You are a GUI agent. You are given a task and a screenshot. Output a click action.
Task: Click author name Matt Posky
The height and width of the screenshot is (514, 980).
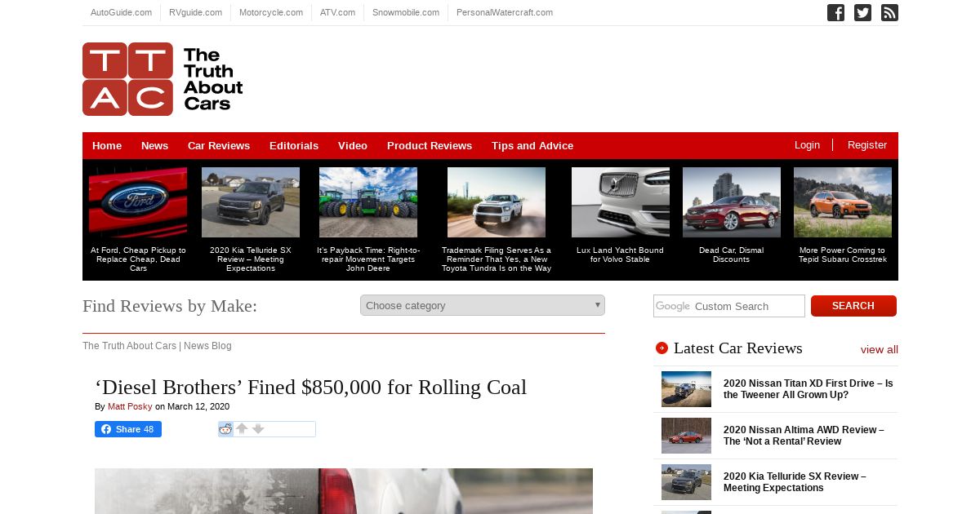(x=130, y=406)
